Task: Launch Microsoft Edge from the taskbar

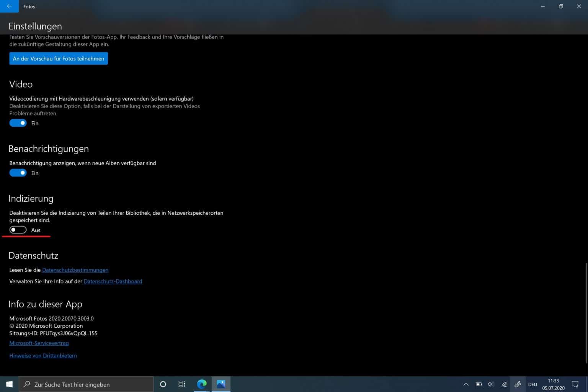Action: pos(201,384)
